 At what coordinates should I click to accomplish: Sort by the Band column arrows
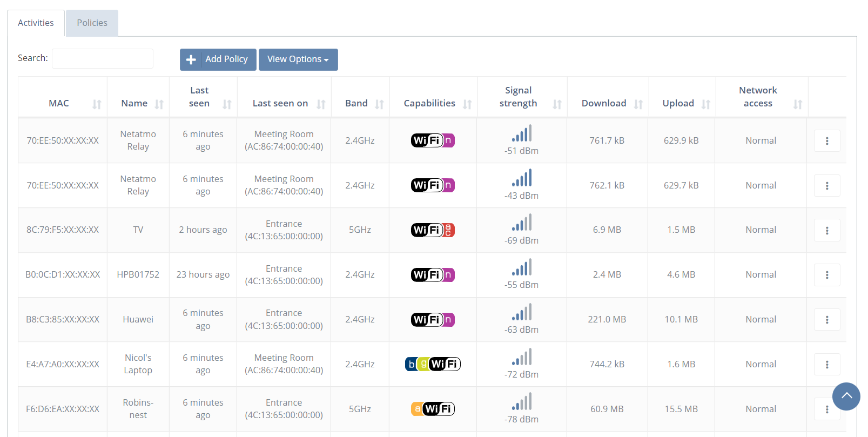coord(379,104)
